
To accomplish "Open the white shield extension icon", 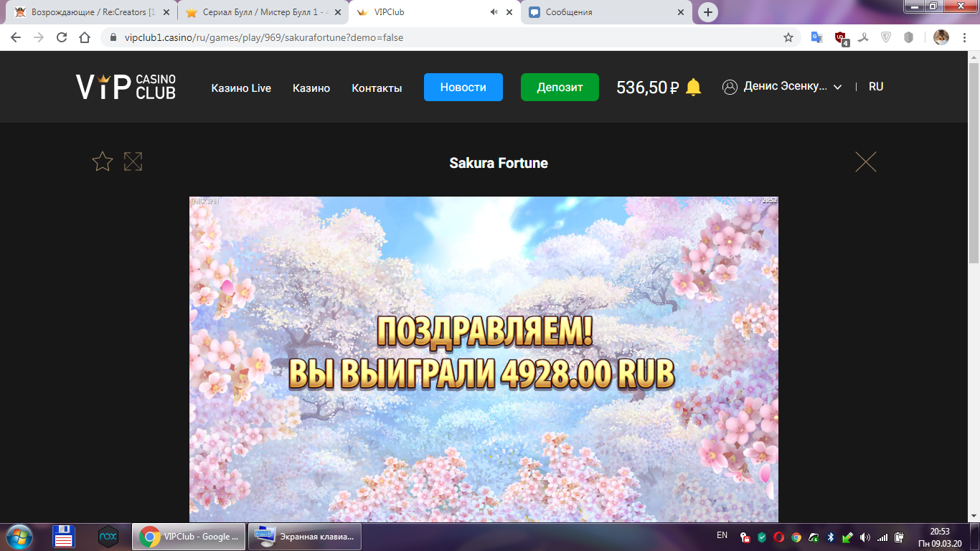I will point(886,37).
